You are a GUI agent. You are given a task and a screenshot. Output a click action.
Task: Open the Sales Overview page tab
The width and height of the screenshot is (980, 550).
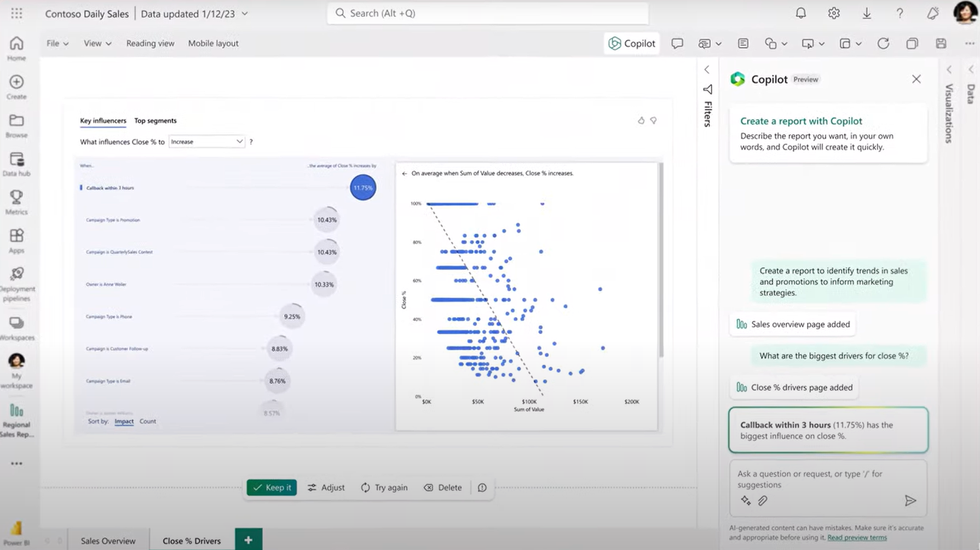tap(108, 541)
